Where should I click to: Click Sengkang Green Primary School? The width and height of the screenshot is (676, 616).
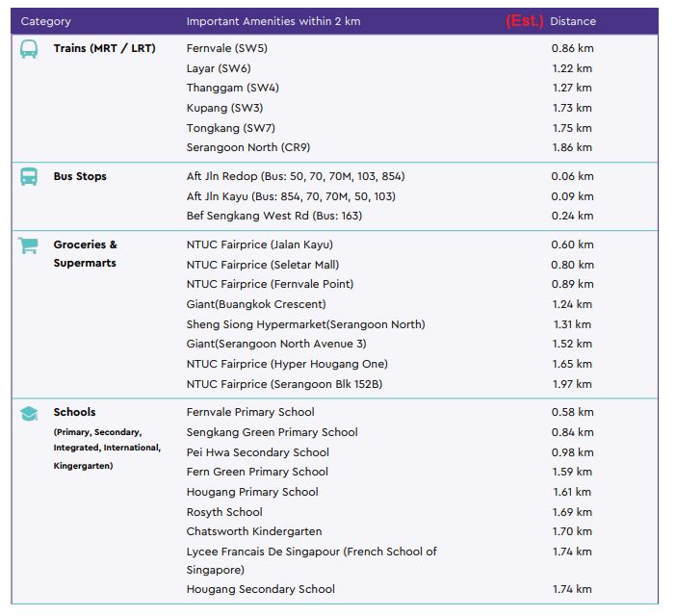tap(273, 432)
